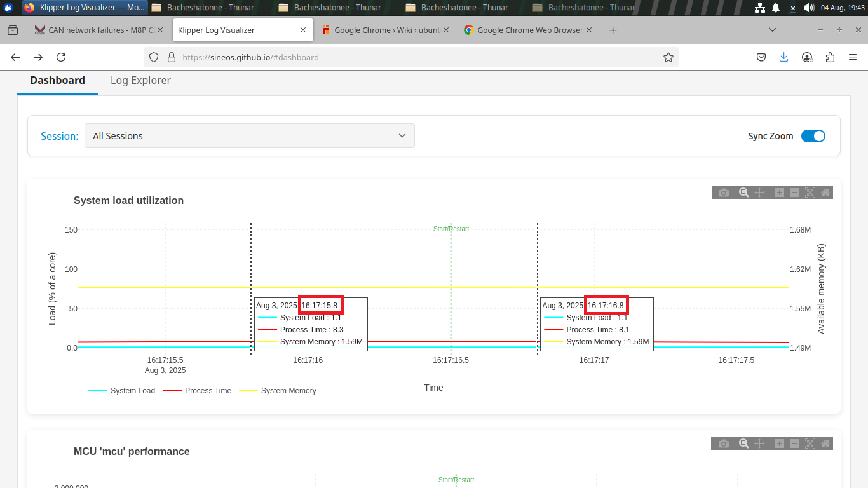
Task: List all open browser tabs
Action: [773, 30]
